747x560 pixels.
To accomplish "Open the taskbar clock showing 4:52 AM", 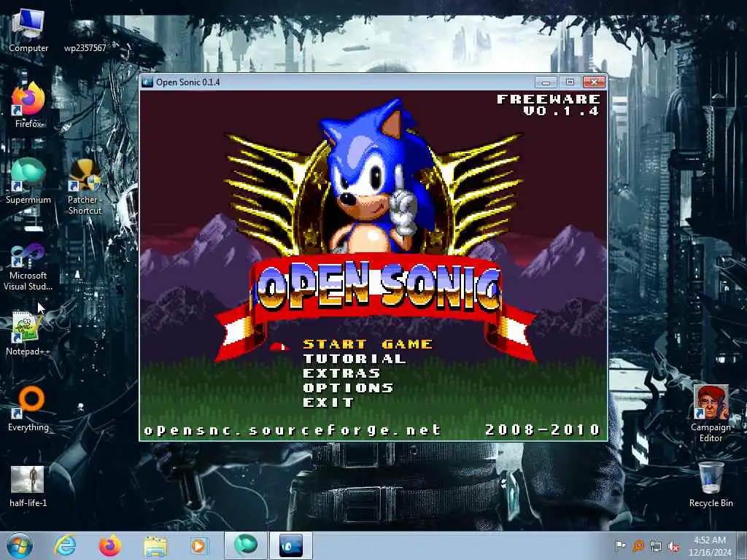I will [709, 546].
